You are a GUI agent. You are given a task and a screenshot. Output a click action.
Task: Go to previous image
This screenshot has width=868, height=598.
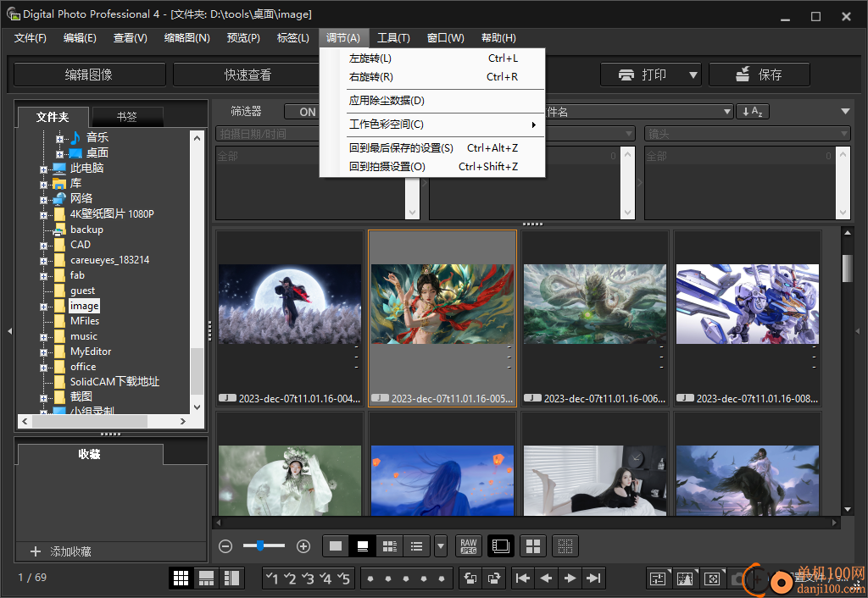coord(547,579)
